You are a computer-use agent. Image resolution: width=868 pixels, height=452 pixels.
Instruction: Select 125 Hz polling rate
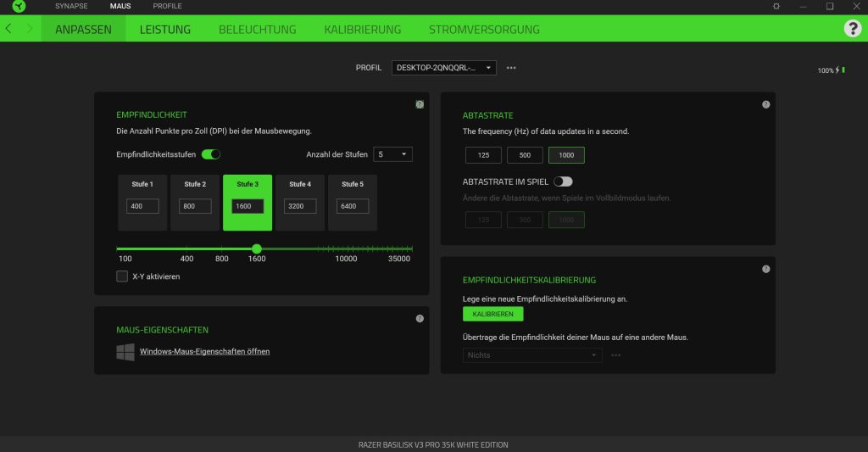click(483, 155)
